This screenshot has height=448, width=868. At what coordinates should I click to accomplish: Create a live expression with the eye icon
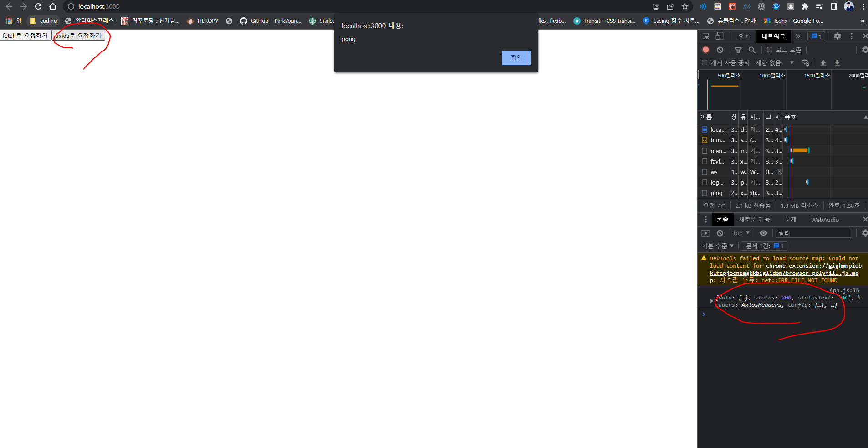point(764,233)
